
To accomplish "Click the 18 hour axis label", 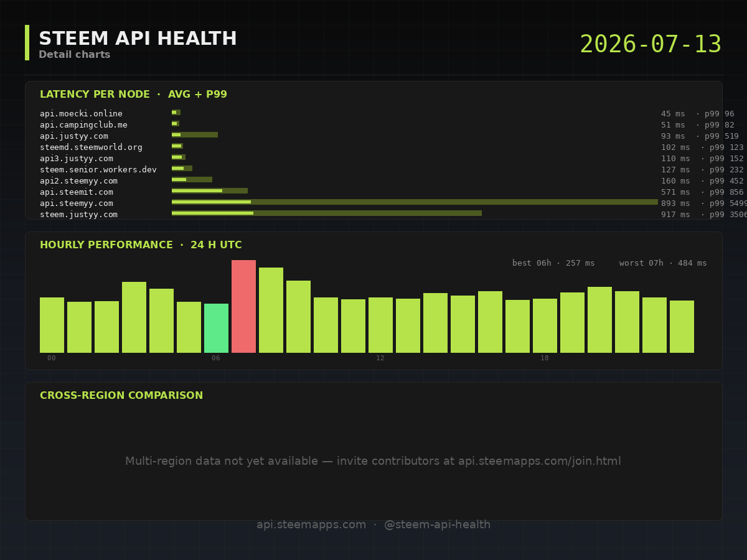I will [545, 358].
